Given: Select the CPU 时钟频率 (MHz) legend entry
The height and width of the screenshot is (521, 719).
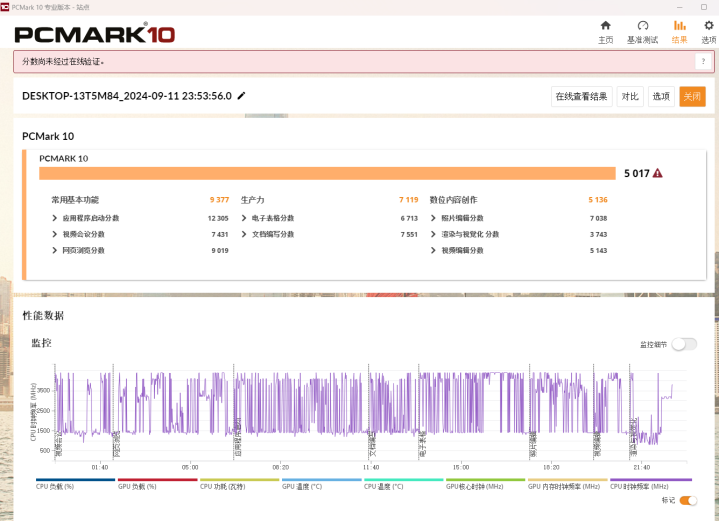Looking at the screenshot, I should (x=651, y=484).
